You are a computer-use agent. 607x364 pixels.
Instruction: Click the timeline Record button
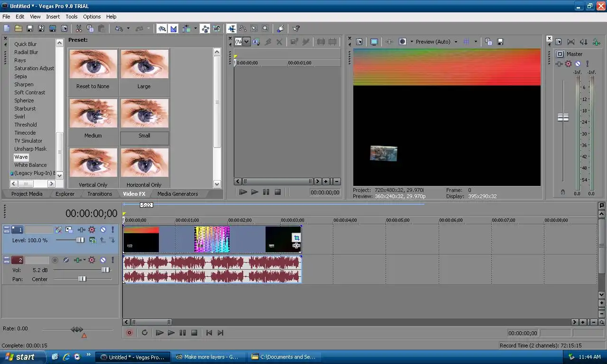click(x=129, y=333)
